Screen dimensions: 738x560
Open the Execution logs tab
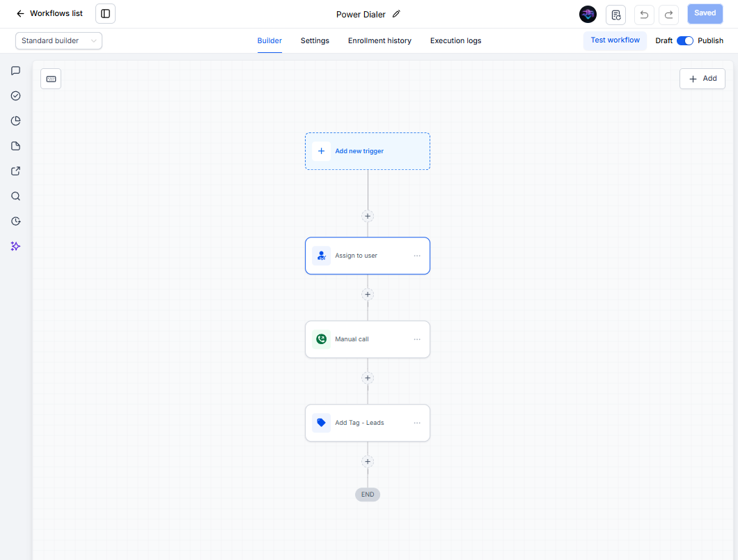(455, 40)
